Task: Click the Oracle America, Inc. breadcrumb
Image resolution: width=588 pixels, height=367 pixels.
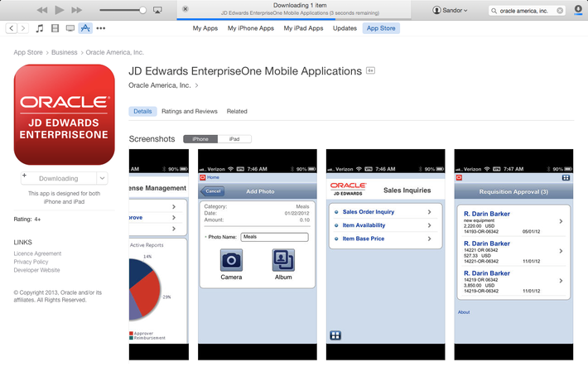Action: 115,52
